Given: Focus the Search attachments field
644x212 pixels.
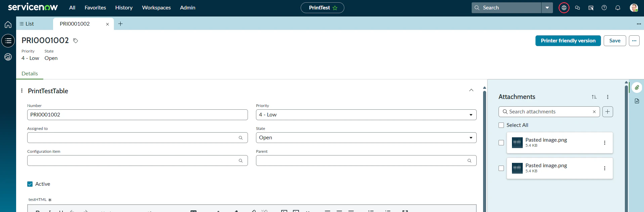Looking at the screenshot, I should pos(549,112).
